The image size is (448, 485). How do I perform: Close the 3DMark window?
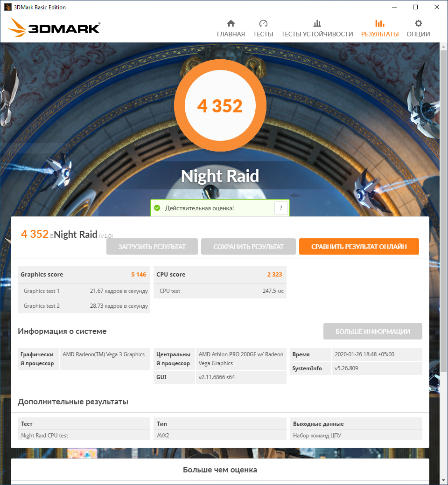tap(436, 7)
